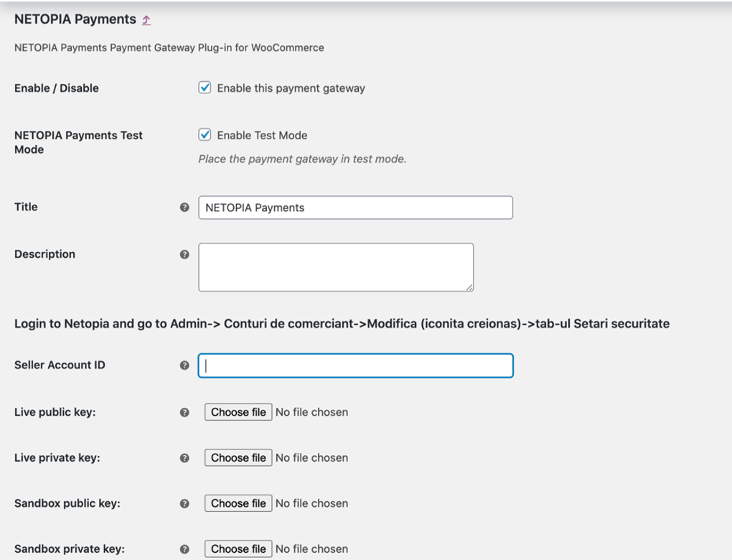Choose file for Live public key

[x=238, y=412]
